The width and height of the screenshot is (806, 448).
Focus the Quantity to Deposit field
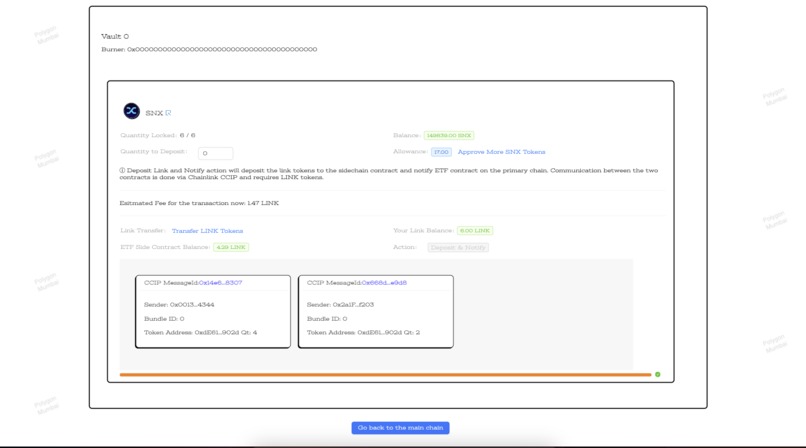tap(215, 153)
